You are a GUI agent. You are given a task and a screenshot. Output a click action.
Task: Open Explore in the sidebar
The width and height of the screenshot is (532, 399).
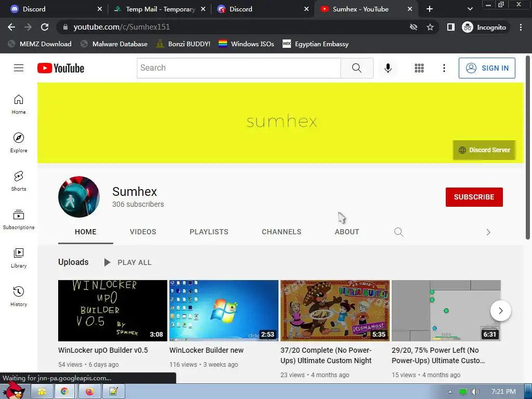(x=19, y=142)
